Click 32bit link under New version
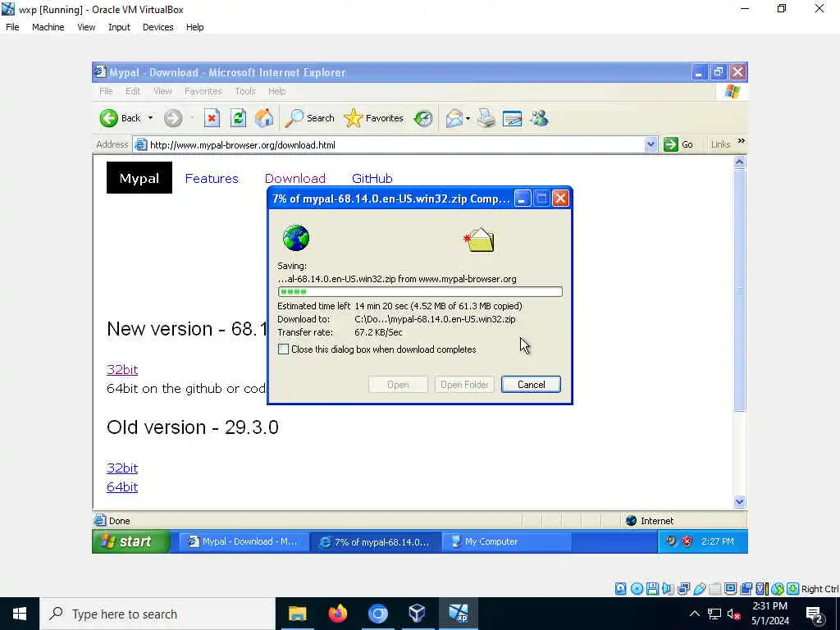840x630 pixels. click(x=122, y=369)
